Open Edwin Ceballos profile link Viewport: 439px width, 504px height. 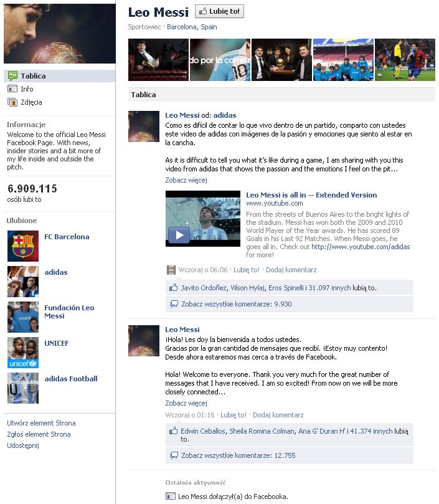click(203, 431)
